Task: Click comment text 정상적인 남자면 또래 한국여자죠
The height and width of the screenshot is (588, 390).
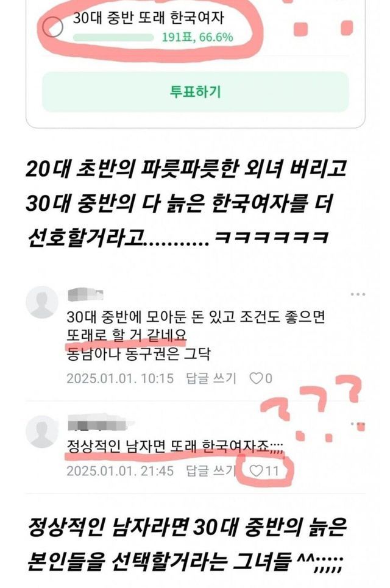Action: [x=175, y=446]
